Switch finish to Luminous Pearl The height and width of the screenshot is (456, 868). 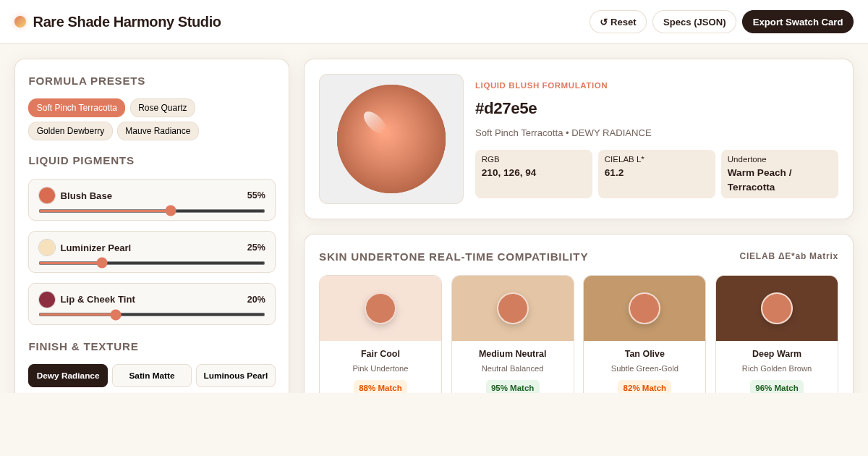(x=236, y=376)
